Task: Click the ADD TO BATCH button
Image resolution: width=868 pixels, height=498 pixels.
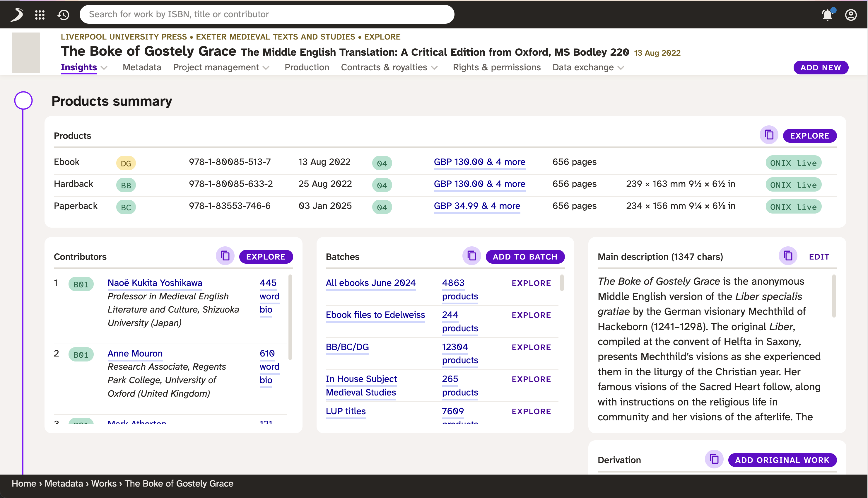Action: pos(525,257)
